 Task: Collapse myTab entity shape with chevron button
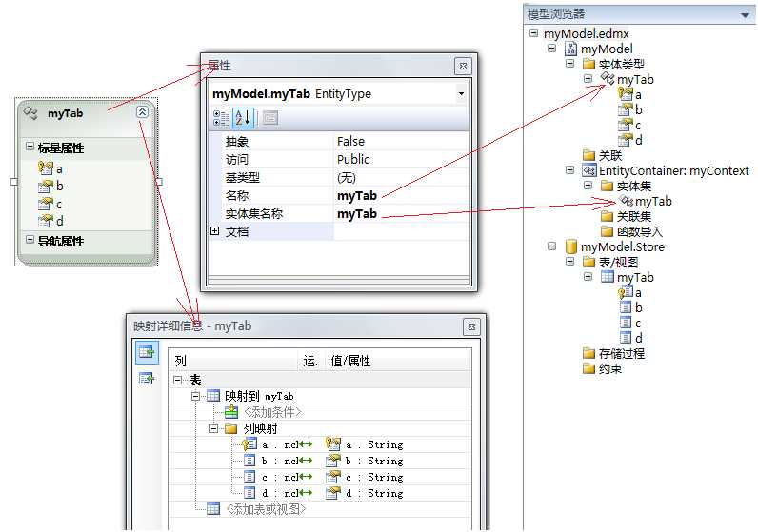(142, 112)
